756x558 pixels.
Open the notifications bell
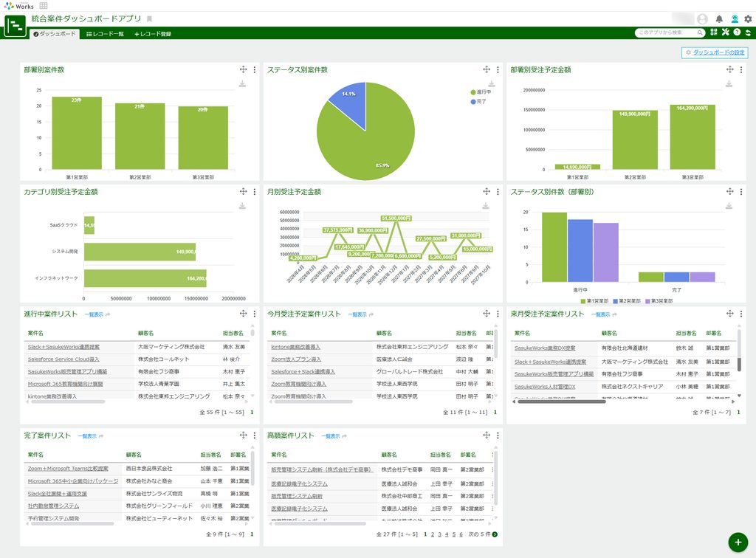[x=719, y=18]
